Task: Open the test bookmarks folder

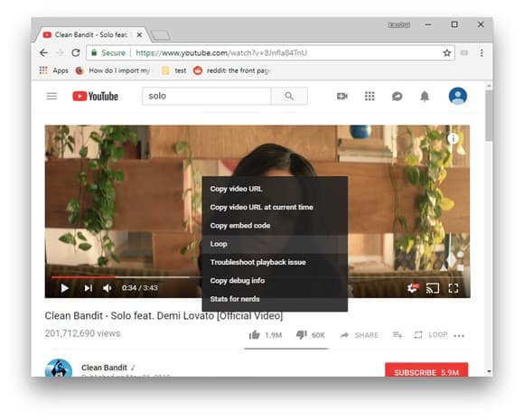Action: (174, 70)
